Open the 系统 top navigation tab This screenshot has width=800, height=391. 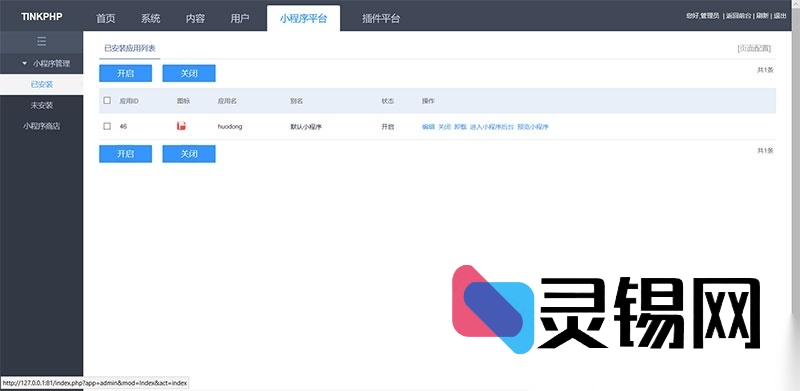pos(151,19)
